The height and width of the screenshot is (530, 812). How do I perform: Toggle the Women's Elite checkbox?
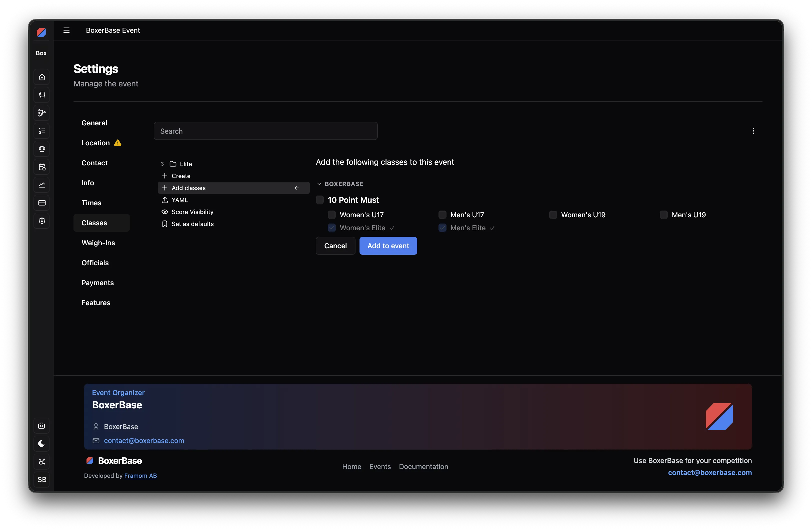(331, 228)
